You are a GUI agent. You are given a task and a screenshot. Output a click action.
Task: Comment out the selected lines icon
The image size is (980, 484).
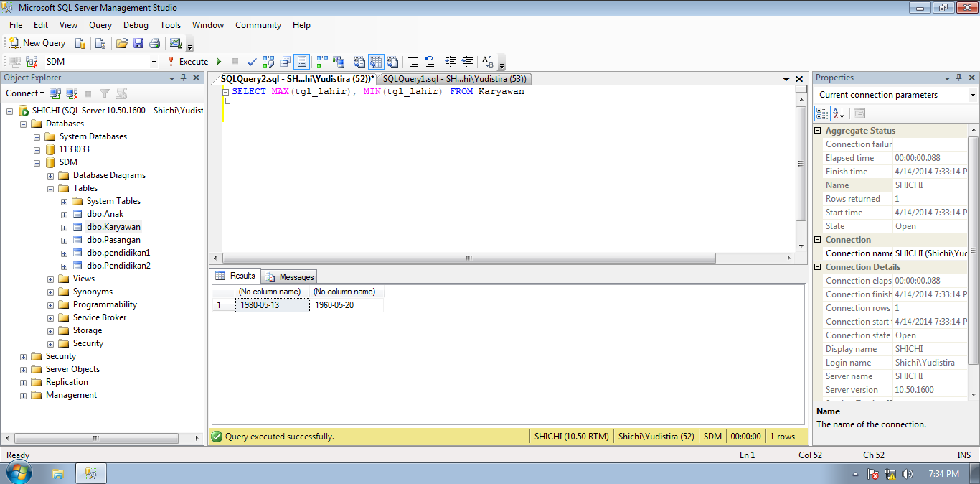click(x=413, y=62)
